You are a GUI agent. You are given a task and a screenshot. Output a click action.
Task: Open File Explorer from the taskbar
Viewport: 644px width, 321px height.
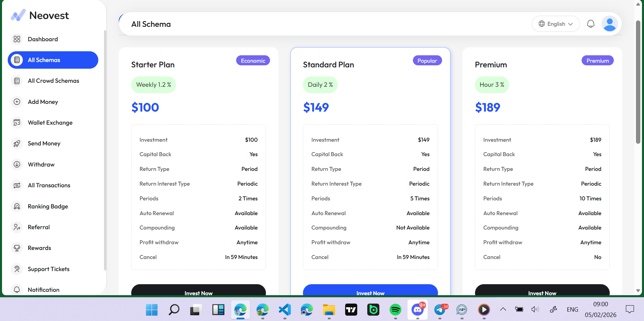pos(329,310)
